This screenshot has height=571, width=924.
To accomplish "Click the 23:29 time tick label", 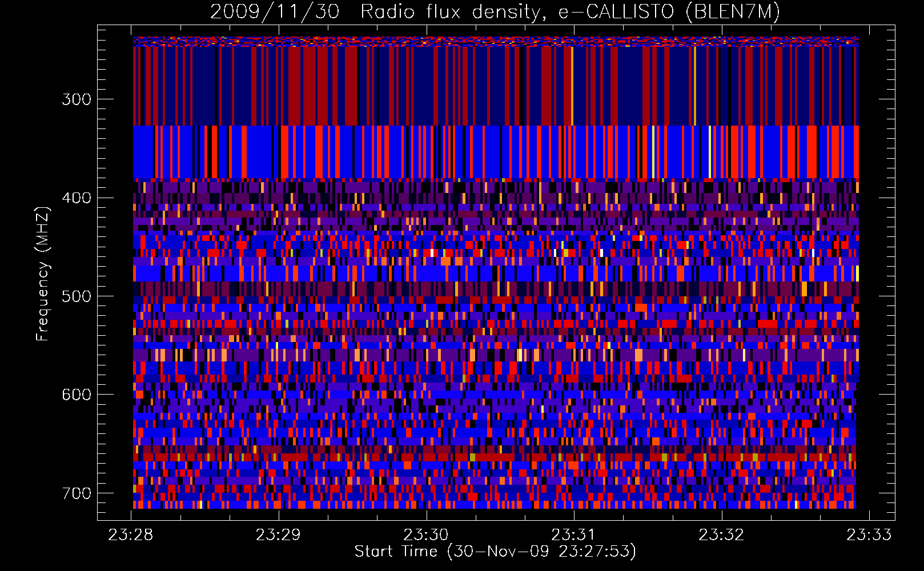I will pos(278,534).
